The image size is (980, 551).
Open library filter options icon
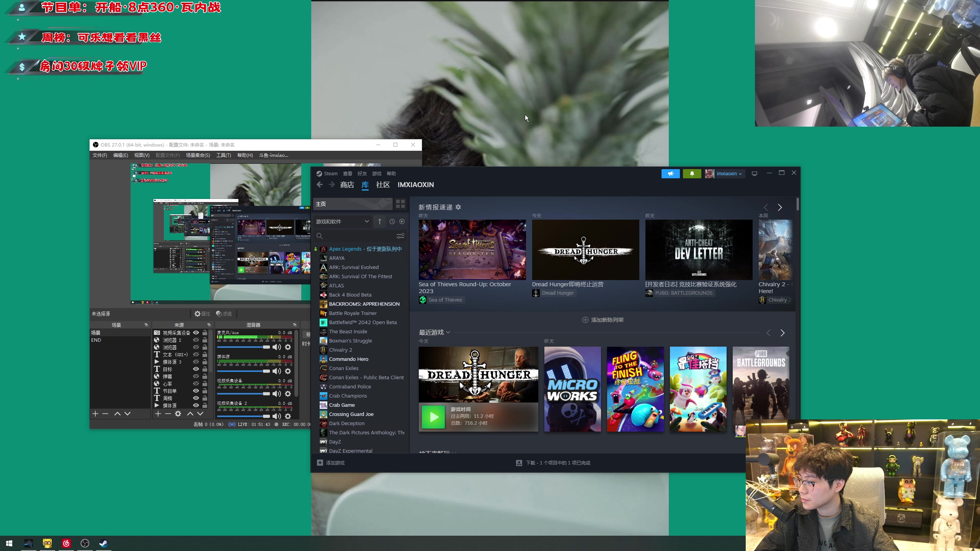click(400, 236)
